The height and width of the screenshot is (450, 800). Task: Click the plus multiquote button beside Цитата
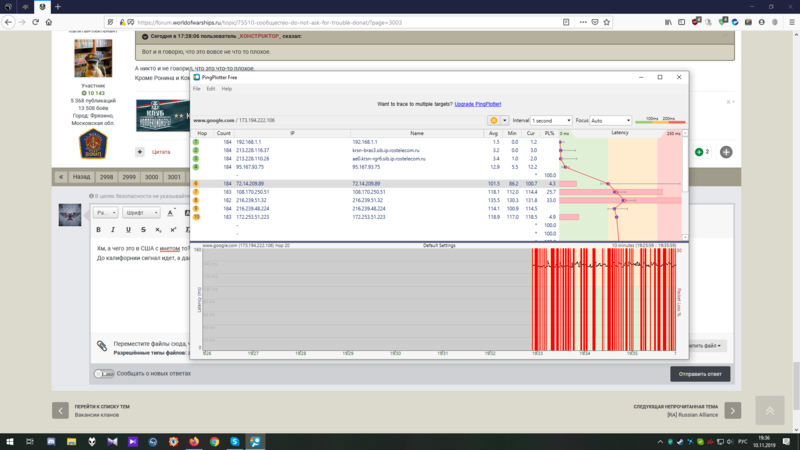point(140,152)
